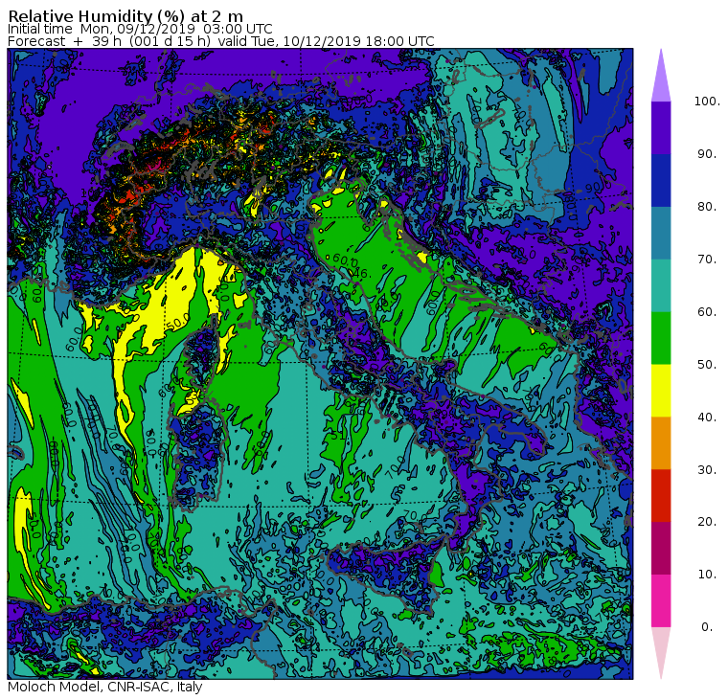Click the 20–30 red legend band

click(661, 496)
